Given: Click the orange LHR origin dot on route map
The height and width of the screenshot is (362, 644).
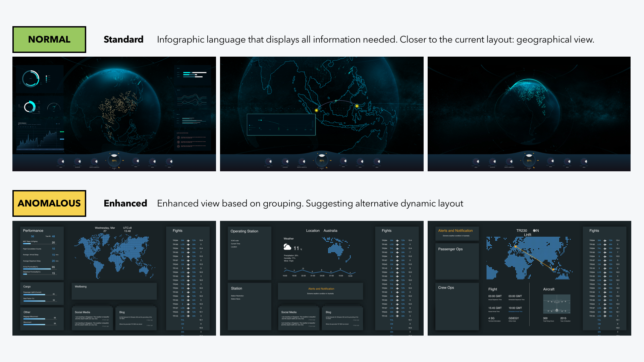Looking at the screenshot, I should click(516, 247).
